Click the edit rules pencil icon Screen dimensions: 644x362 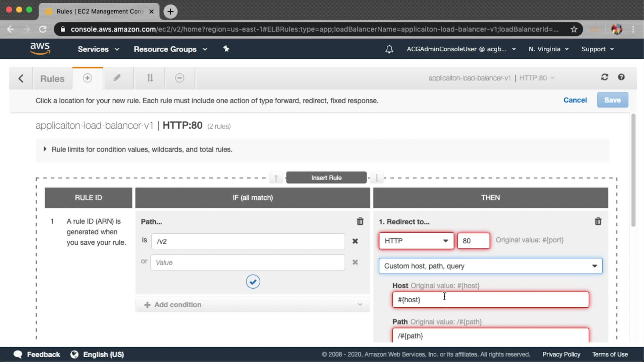[x=117, y=78]
